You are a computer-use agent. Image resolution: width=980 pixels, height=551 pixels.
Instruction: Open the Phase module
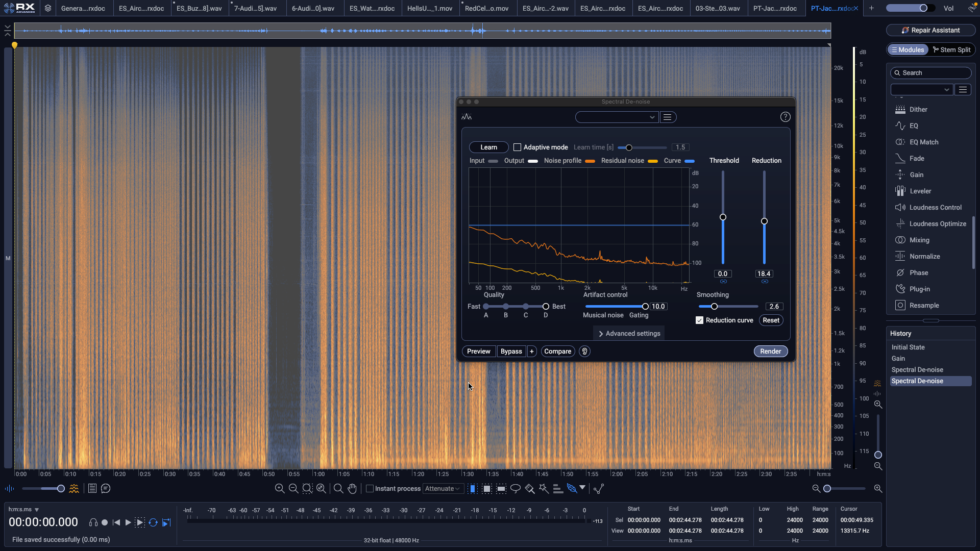click(x=918, y=272)
